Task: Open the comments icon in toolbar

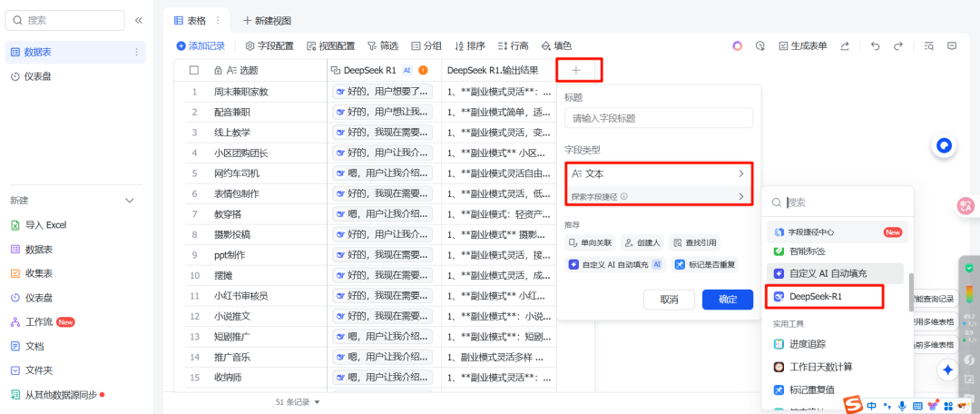Action: click(952, 45)
